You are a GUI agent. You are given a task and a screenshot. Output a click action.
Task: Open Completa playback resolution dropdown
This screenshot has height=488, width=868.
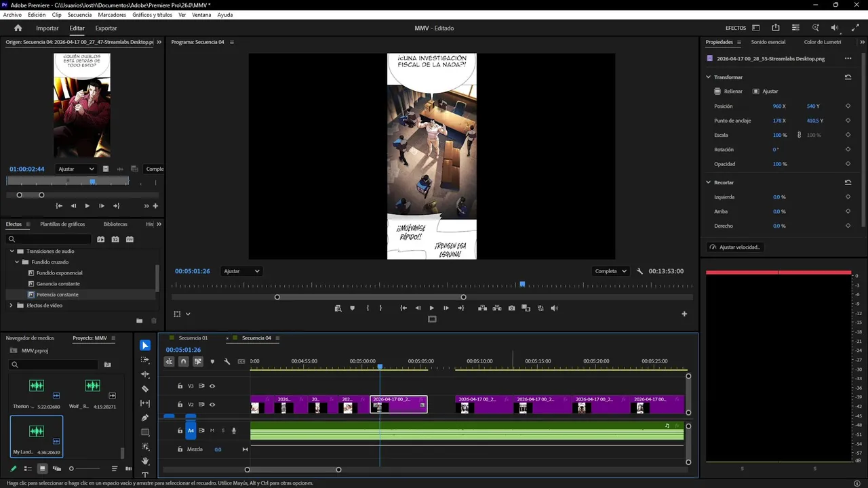point(611,271)
